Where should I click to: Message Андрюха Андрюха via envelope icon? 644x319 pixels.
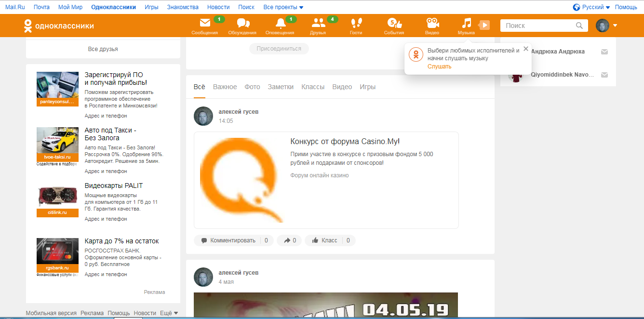[604, 52]
